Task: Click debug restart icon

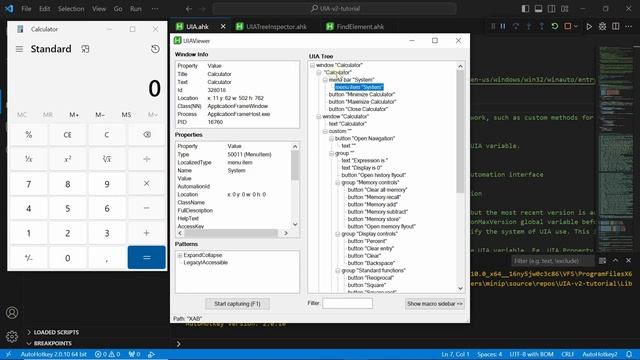Action: pyautogui.click(x=555, y=27)
